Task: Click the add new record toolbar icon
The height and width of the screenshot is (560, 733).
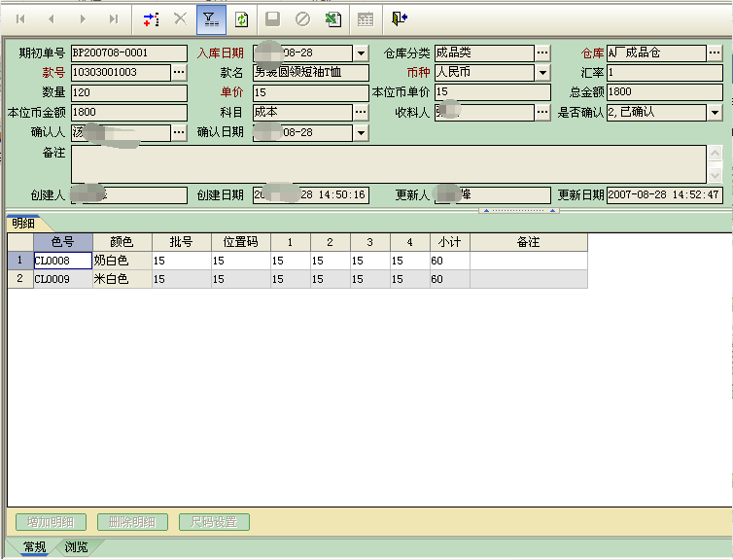Action: 150,18
